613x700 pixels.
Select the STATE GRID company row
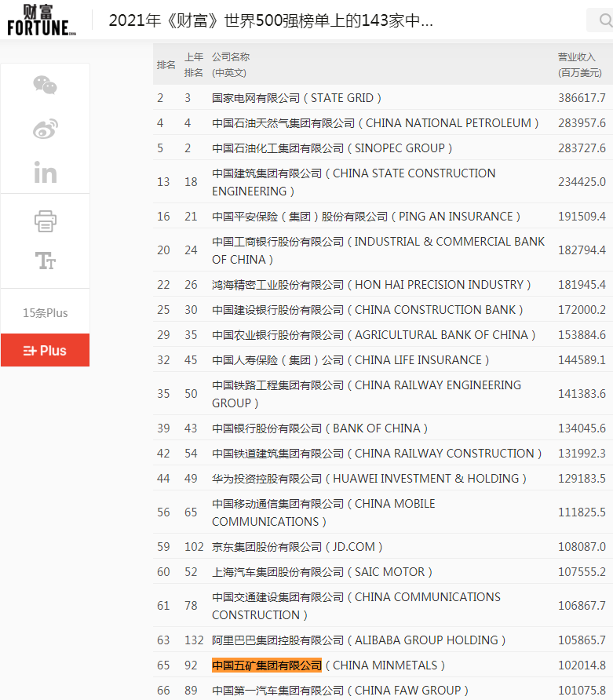382,98
